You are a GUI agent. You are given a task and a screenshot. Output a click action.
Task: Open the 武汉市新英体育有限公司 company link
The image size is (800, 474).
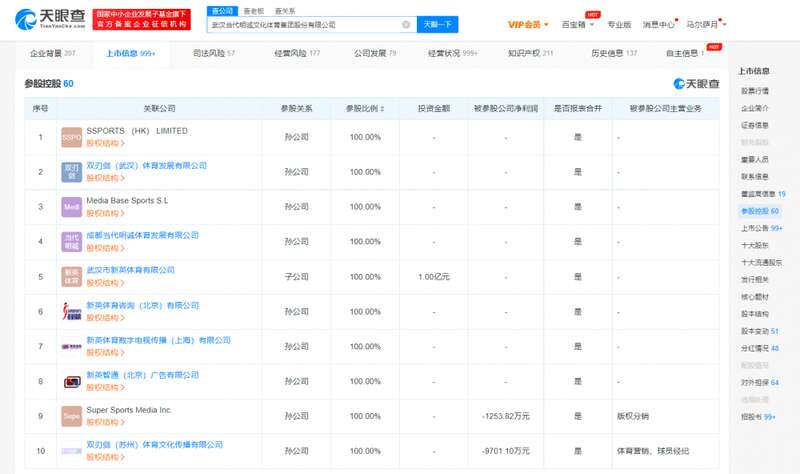130,270
